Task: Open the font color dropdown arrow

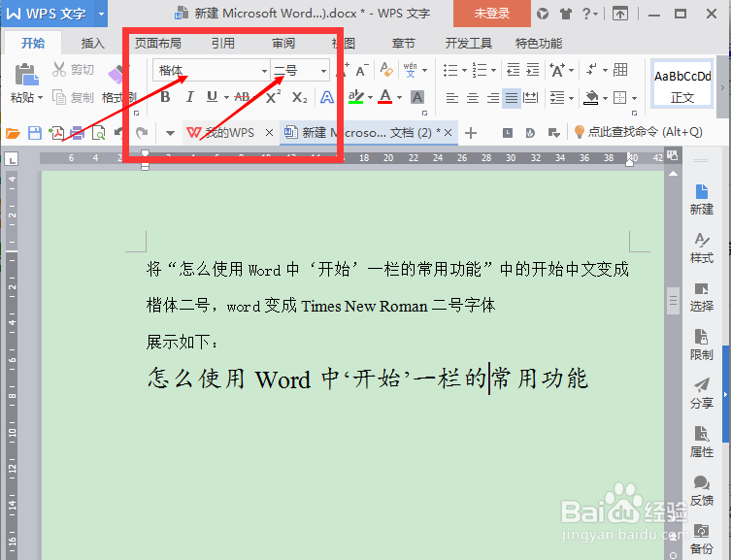Action: [400, 97]
